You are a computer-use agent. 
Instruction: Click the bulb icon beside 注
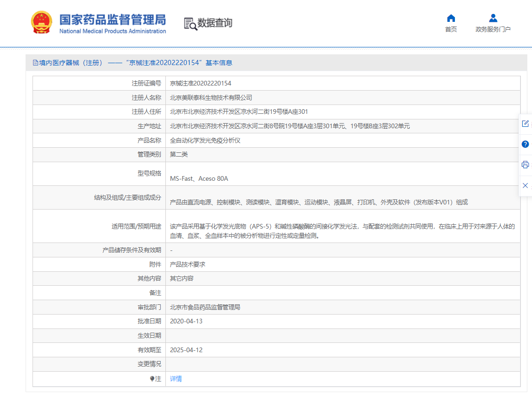click(152, 379)
